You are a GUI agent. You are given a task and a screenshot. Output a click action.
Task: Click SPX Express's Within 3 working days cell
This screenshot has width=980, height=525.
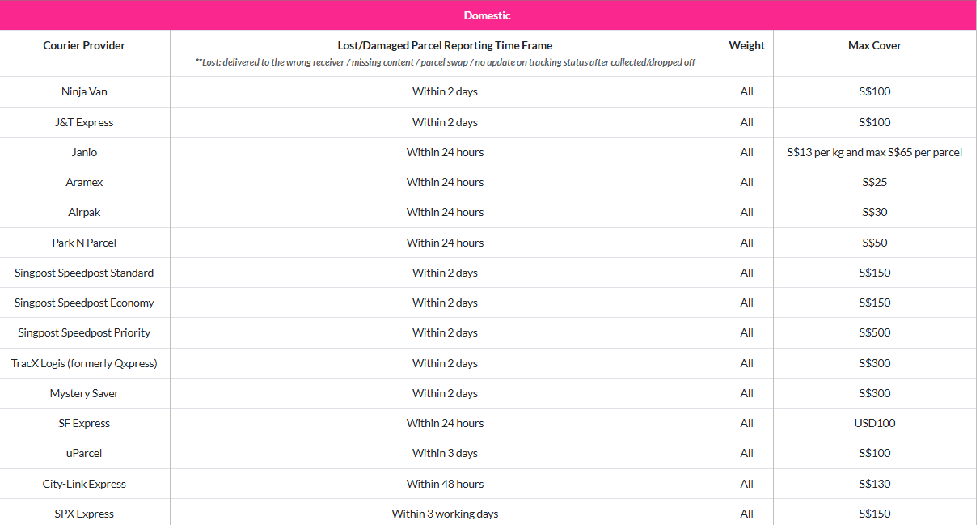(x=445, y=514)
